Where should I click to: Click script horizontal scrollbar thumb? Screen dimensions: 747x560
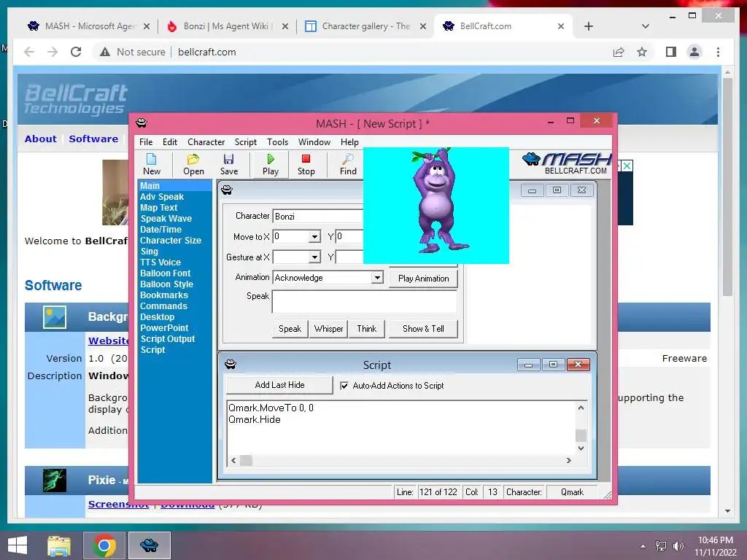click(x=246, y=460)
